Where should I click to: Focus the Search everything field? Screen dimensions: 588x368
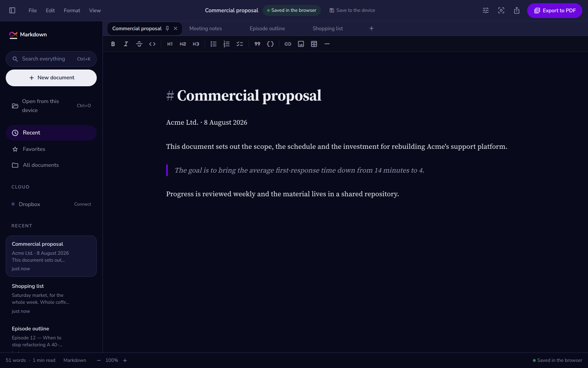(x=51, y=59)
